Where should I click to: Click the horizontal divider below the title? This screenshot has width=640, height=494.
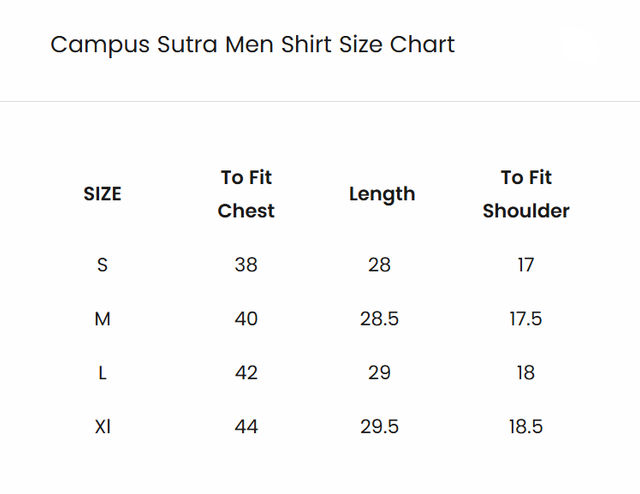click(320, 101)
